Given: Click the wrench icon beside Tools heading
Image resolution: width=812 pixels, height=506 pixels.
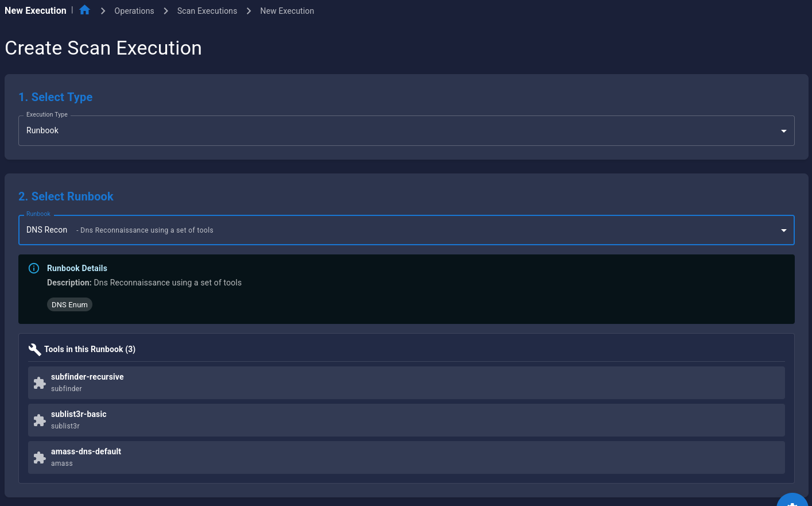Looking at the screenshot, I should [x=34, y=349].
